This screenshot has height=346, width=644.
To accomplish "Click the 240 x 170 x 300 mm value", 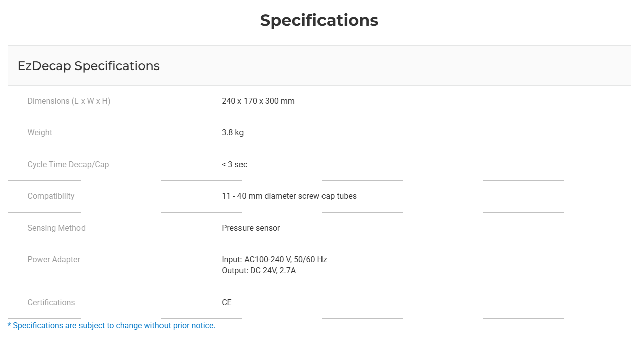I will 258,101.
